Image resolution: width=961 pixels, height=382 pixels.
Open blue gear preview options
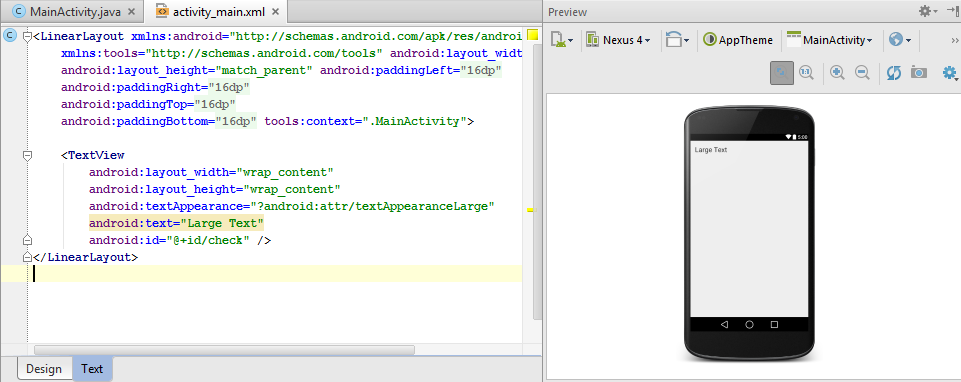tap(951, 74)
